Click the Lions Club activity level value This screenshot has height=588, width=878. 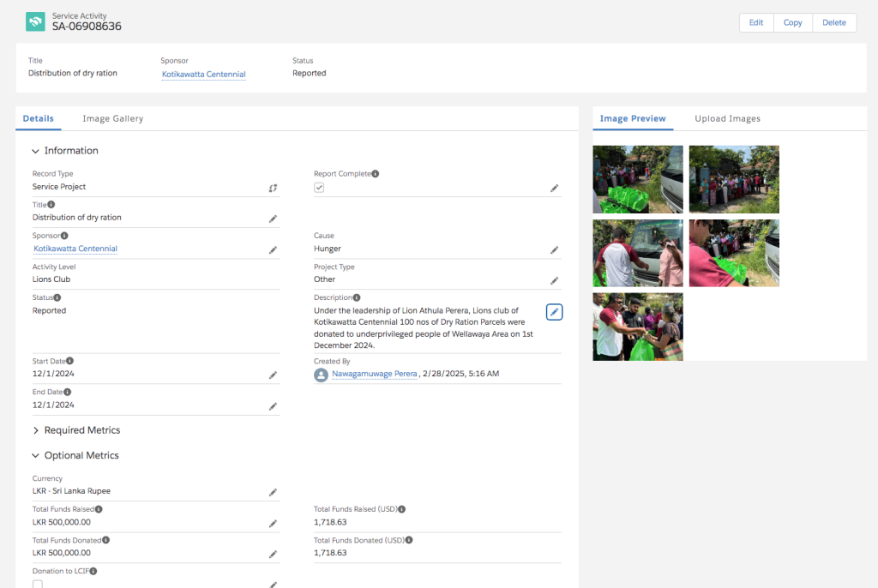click(x=51, y=279)
